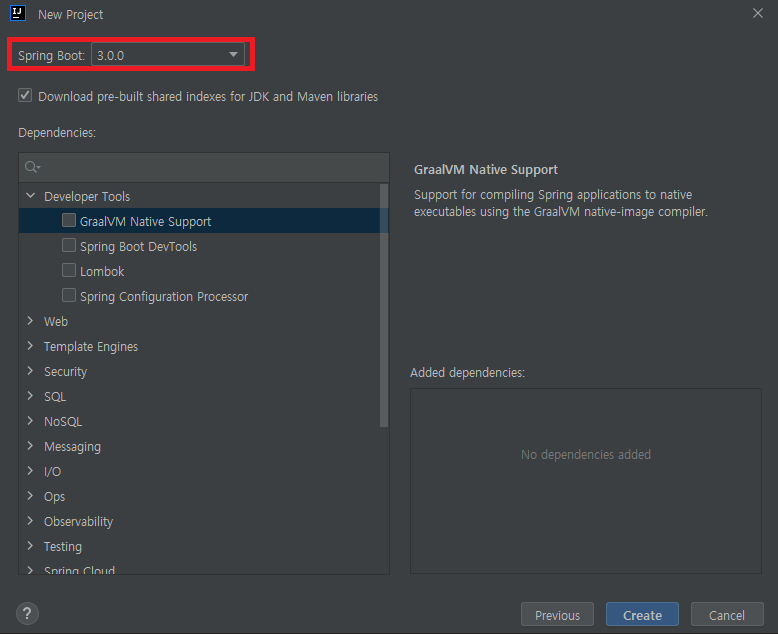Image resolution: width=778 pixels, height=634 pixels.
Task: Open help with the question mark icon
Action: point(27,614)
